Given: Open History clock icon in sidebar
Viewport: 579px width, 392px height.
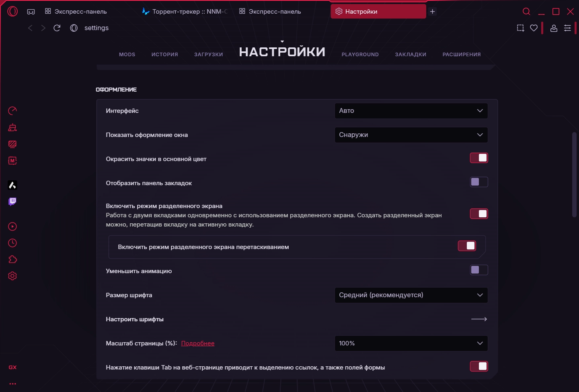Looking at the screenshot, I should [12, 243].
